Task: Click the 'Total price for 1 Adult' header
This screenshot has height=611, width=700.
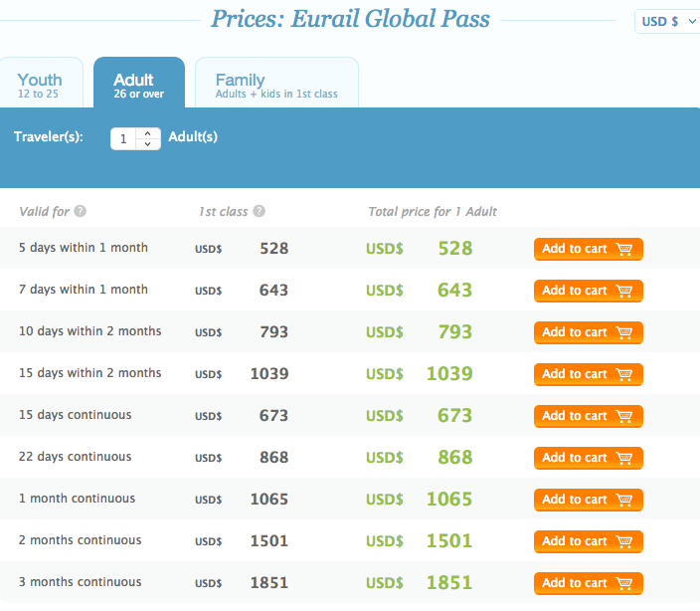Action: (433, 211)
